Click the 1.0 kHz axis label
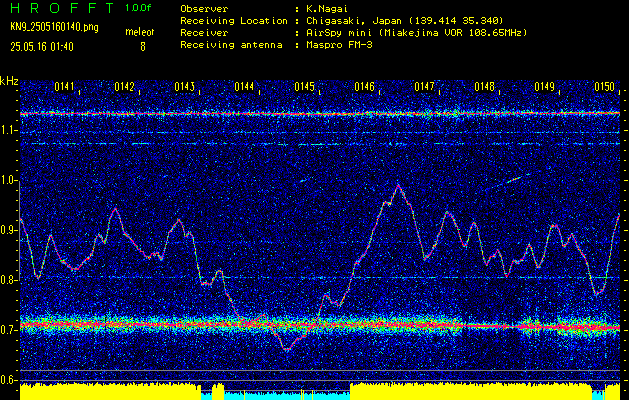 pyautogui.click(x=9, y=181)
